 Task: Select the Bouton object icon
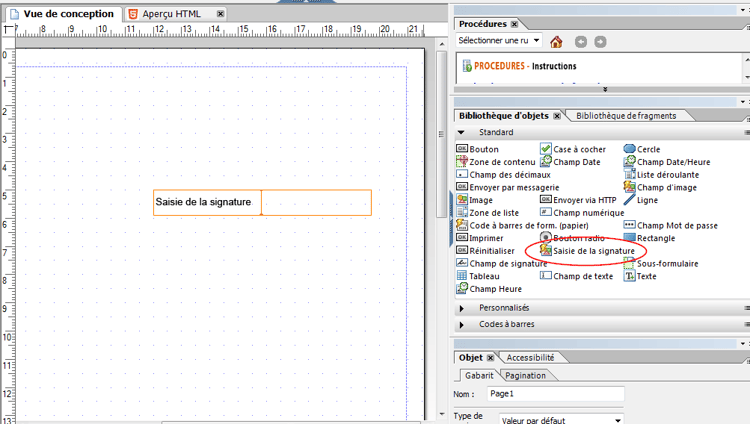point(462,149)
